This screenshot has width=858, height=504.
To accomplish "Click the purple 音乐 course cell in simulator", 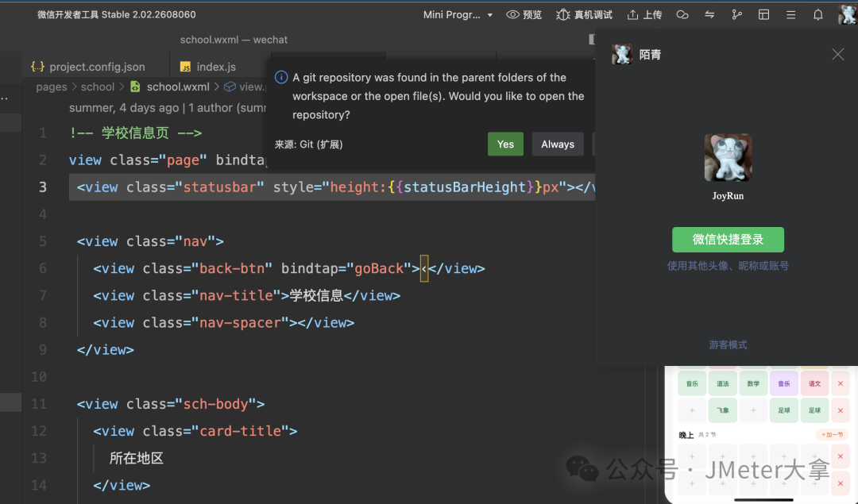I will coord(783,383).
